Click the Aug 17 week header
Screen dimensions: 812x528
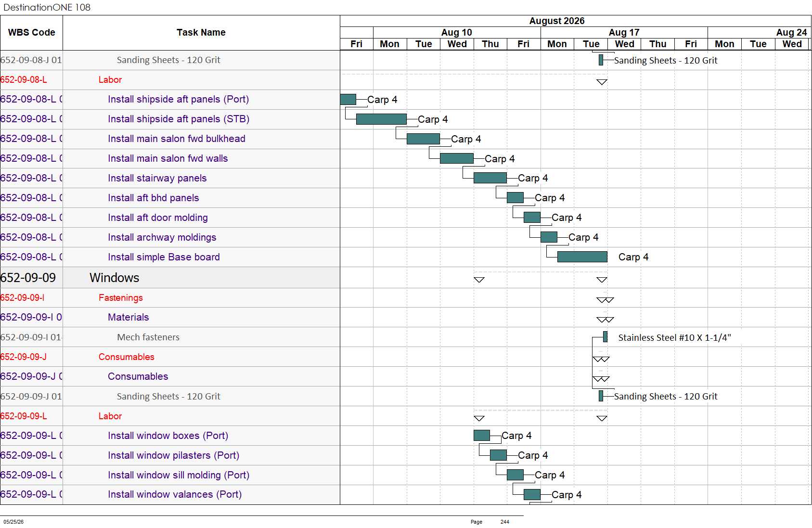click(x=624, y=32)
